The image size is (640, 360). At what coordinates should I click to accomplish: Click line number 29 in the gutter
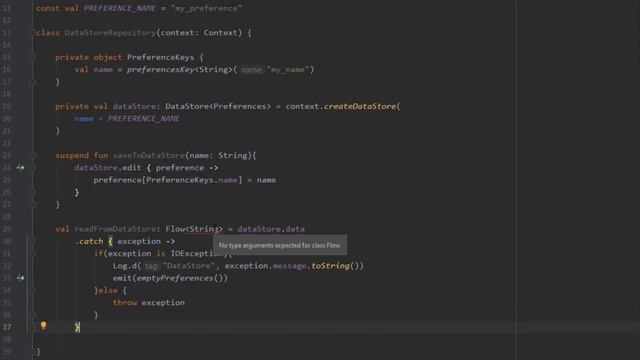7,229
